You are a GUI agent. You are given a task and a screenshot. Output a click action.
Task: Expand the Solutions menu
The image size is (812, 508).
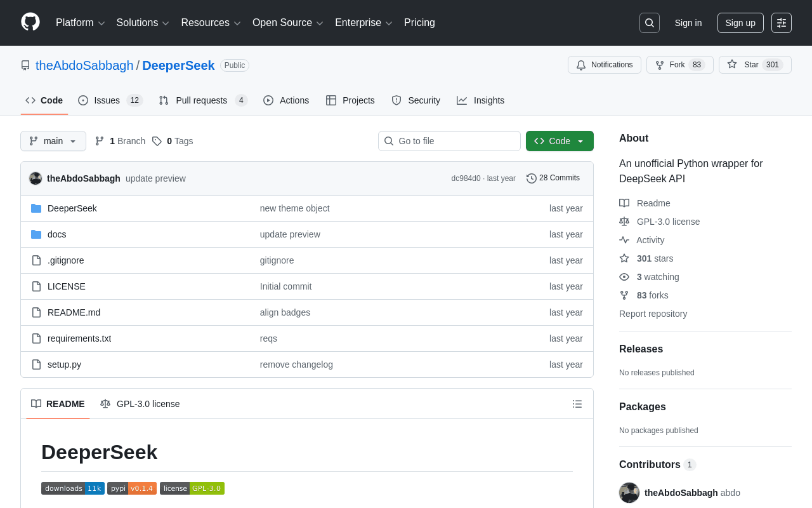[x=143, y=23]
